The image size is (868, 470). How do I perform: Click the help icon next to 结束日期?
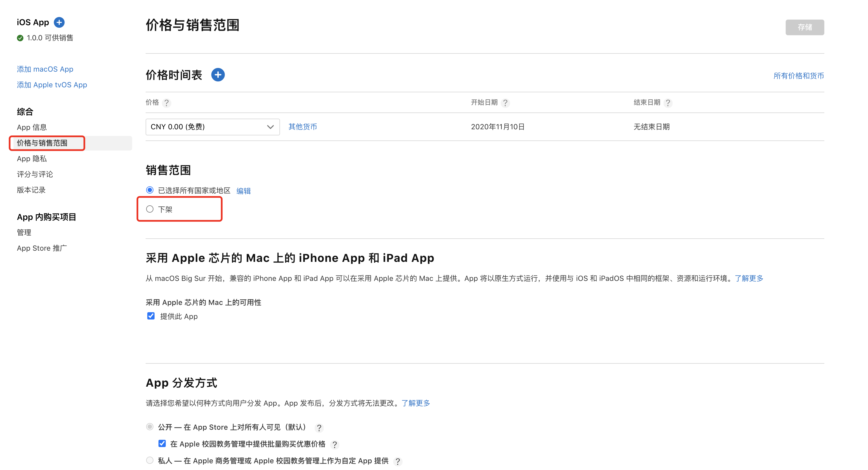click(x=668, y=103)
